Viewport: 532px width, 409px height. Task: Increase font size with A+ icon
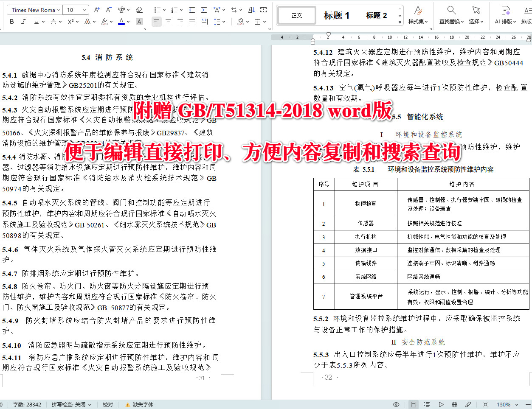coord(97,10)
